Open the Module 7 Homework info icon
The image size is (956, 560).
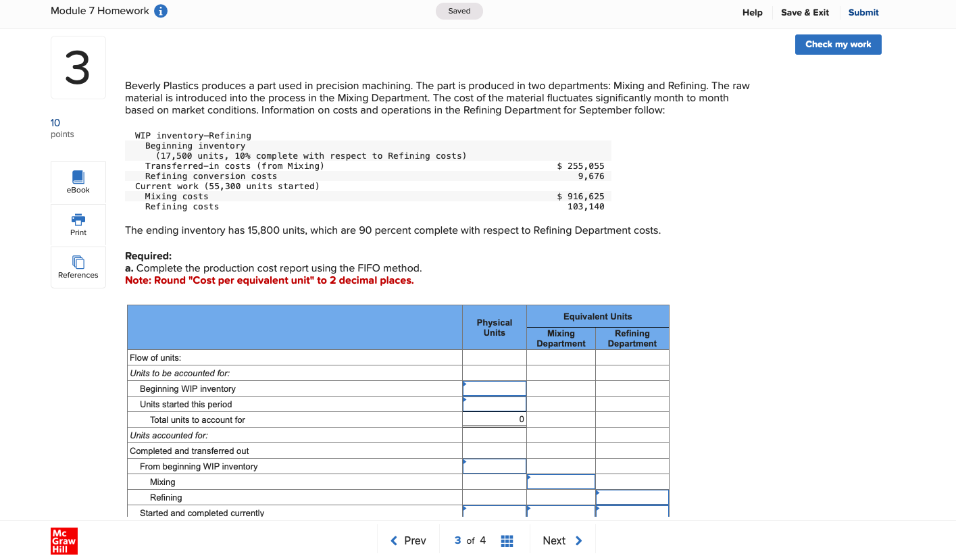click(x=160, y=10)
